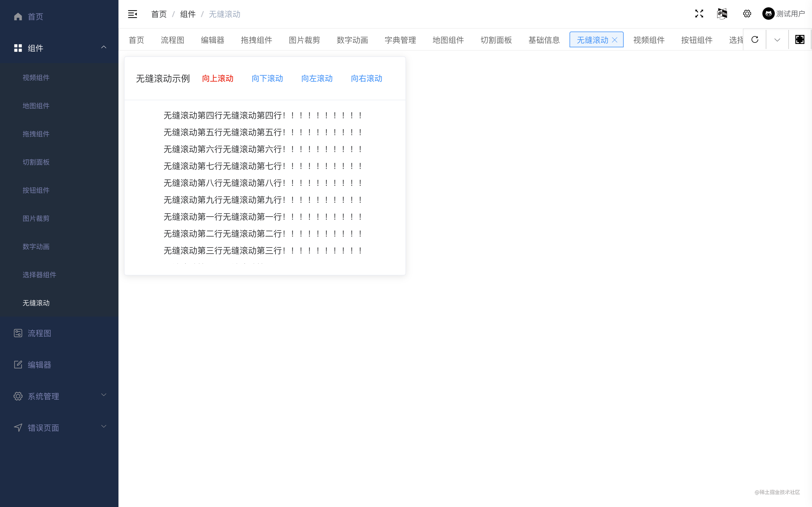Open the language switch icon
Image resolution: width=812 pixels, height=507 pixels.
(x=722, y=14)
